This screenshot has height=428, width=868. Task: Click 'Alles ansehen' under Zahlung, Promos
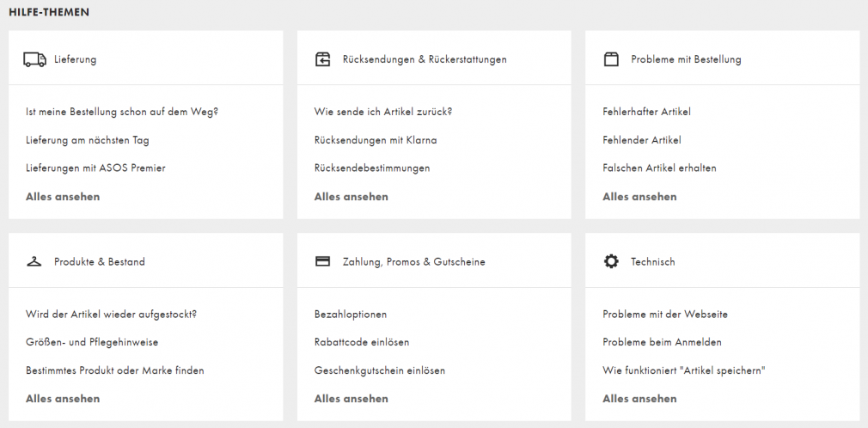coord(351,399)
